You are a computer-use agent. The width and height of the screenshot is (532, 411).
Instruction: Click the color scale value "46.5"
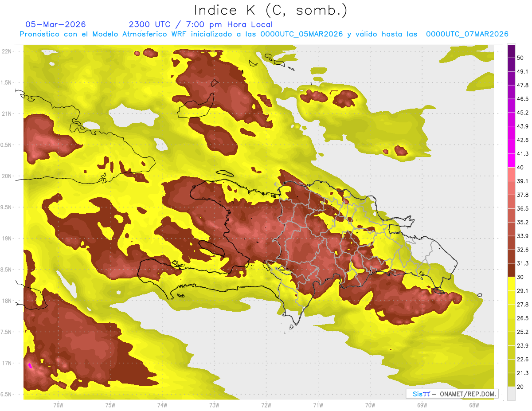[x=523, y=99]
